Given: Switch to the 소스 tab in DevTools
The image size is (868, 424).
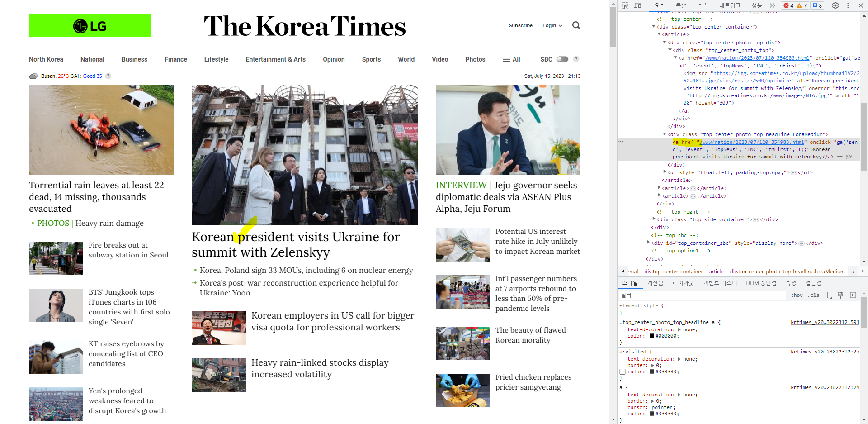Looking at the screenshot, I should (703, 5).
